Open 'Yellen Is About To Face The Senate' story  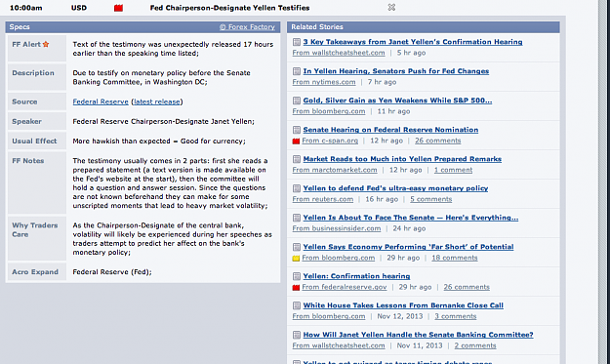pos(411,218)
